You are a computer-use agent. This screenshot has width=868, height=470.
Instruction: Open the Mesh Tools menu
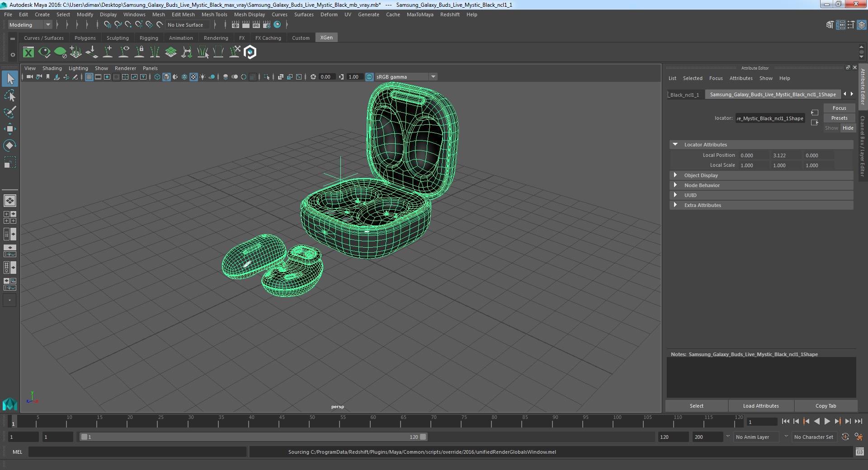coord(214,14)
